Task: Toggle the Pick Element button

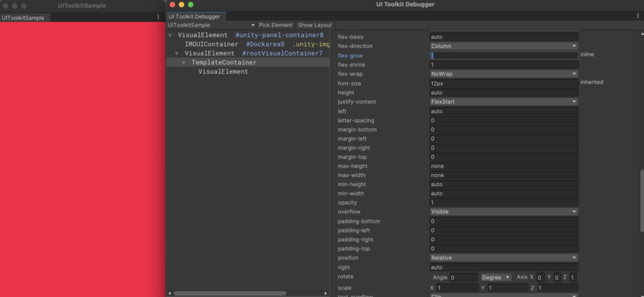Action: (x=275, y=25)
